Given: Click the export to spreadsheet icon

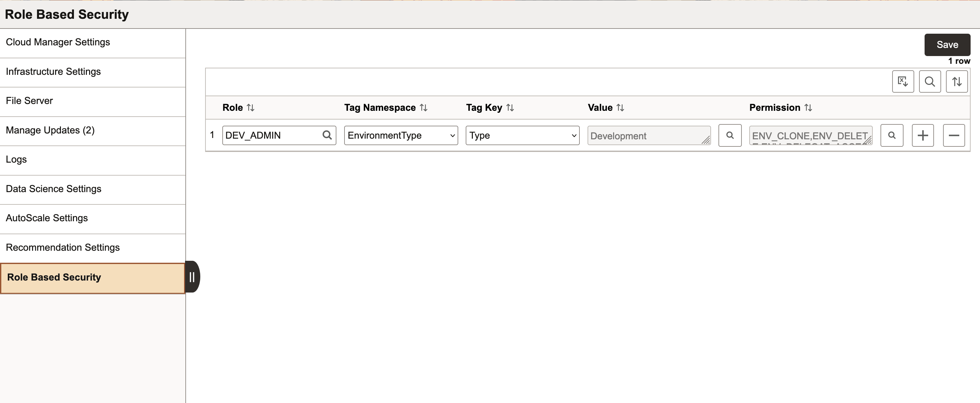Looking at the screenshot, I should (903, 81).
